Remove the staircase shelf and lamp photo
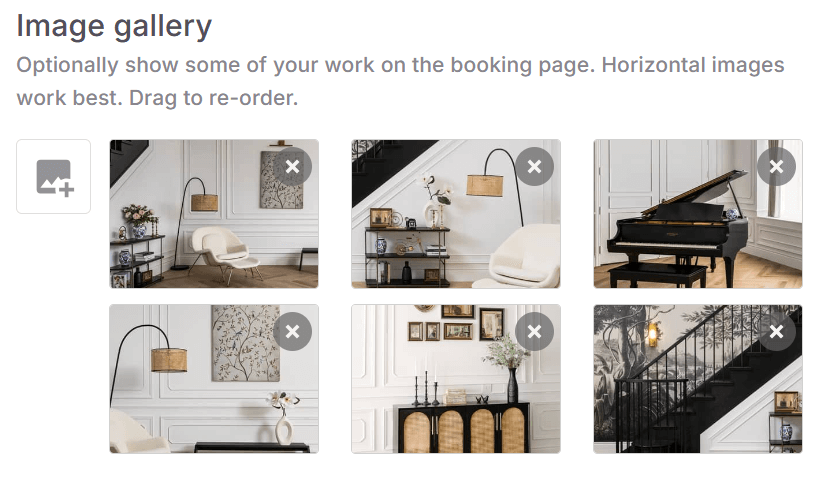 coord(535,167)
